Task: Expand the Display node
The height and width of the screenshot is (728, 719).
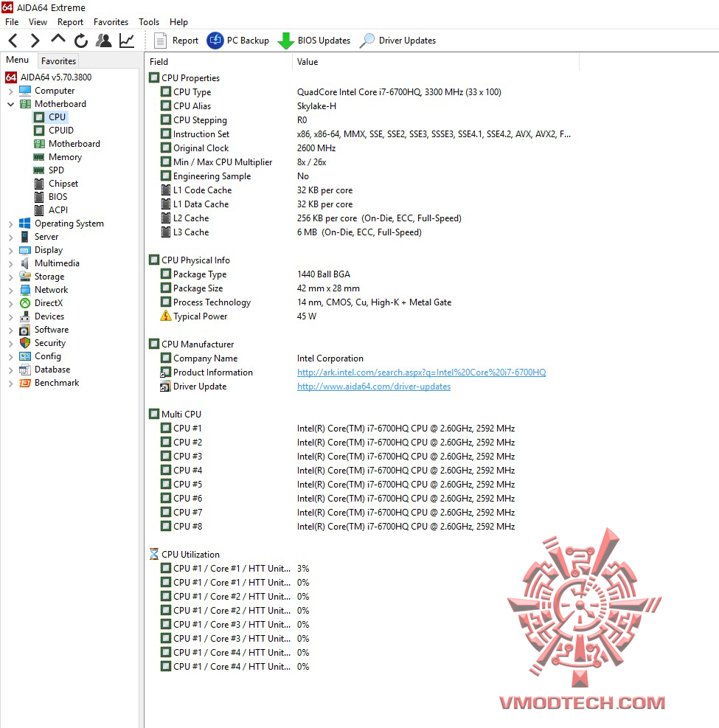Action: tap(10, 251)
